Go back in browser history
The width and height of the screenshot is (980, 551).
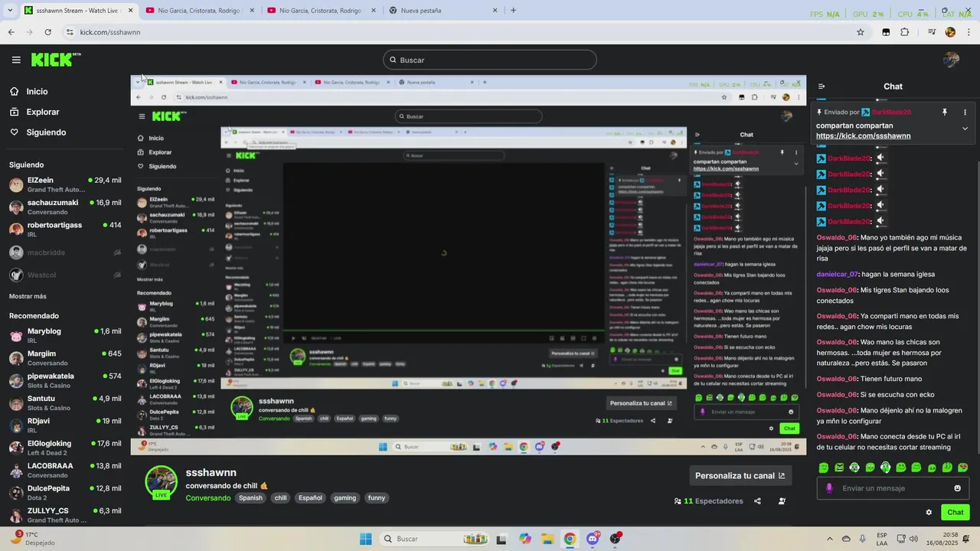click(x=11, y=32)
